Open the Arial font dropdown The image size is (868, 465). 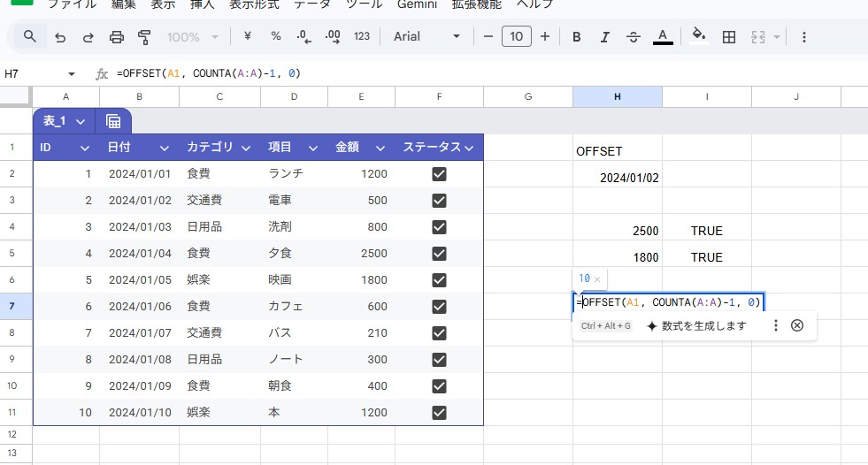pos(428,37)
